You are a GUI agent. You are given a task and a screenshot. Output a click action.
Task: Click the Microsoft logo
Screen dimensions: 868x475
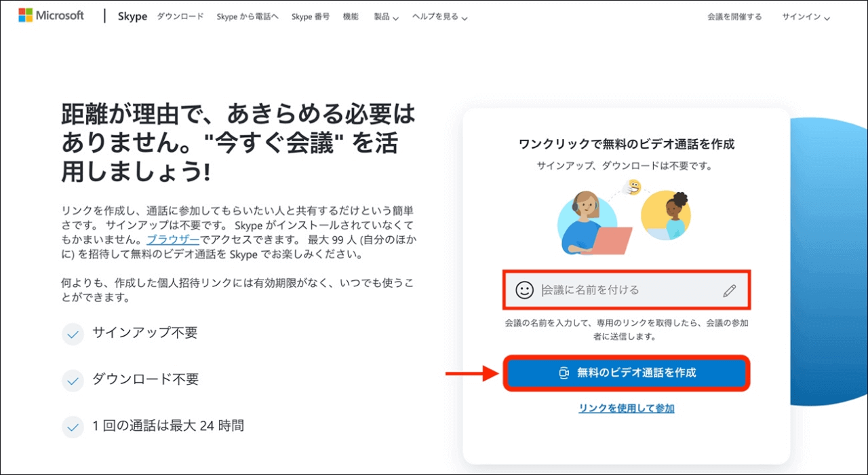pos(52,16)
